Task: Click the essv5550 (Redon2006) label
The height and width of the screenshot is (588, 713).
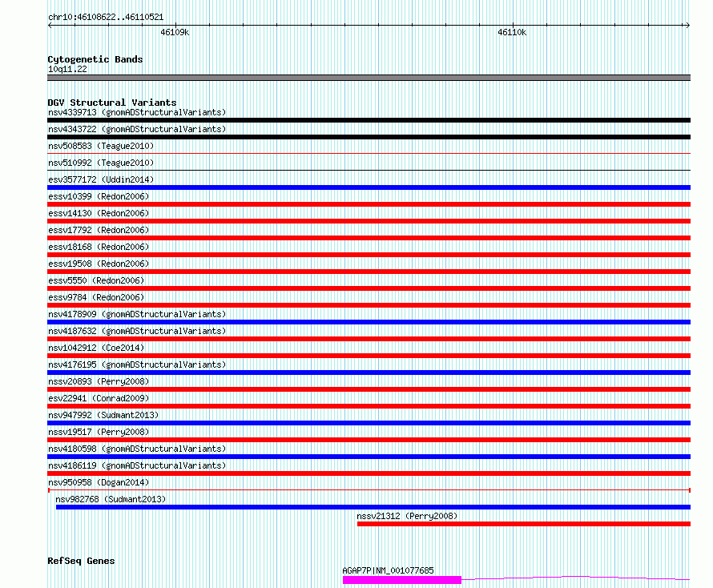Action: coord(96,280)
